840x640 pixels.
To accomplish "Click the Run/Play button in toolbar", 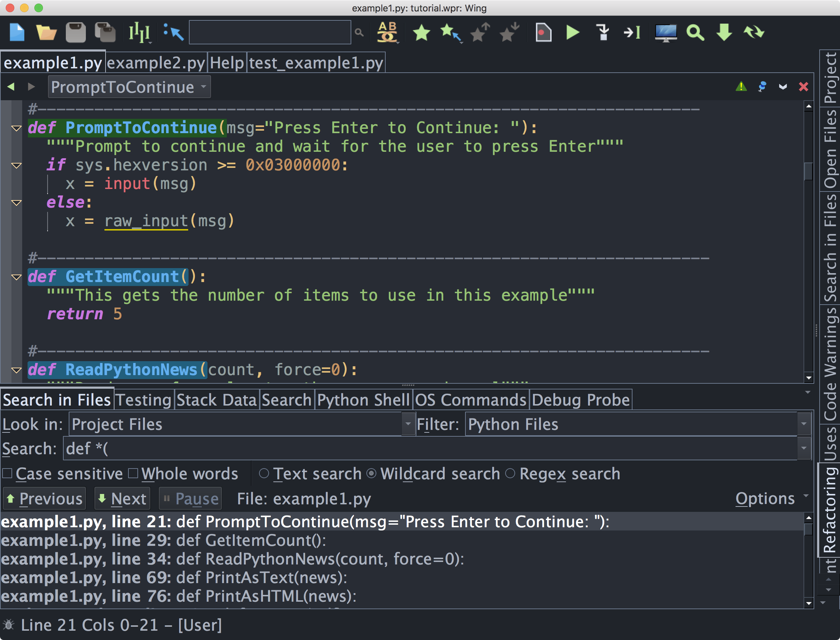I will coord(572,31).
